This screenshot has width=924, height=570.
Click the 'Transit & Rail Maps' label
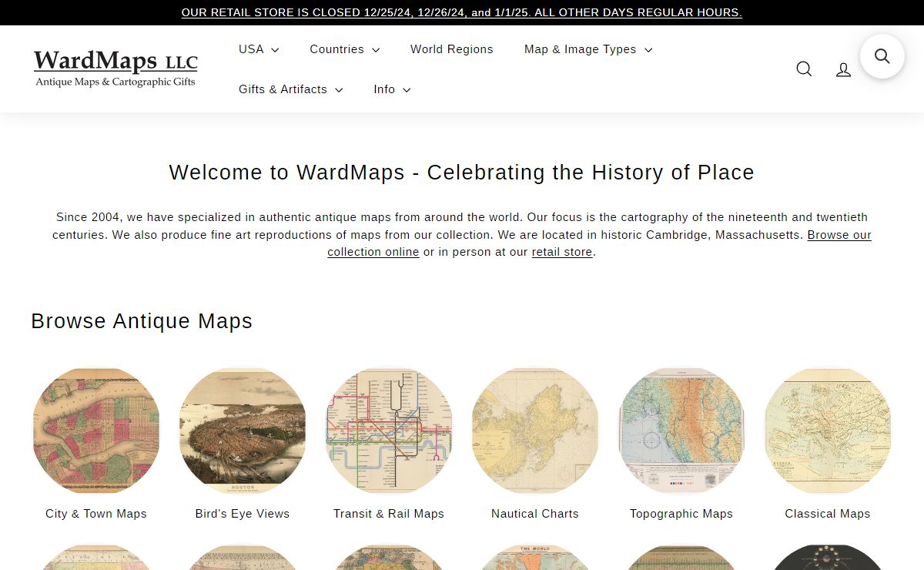(389, 514)
